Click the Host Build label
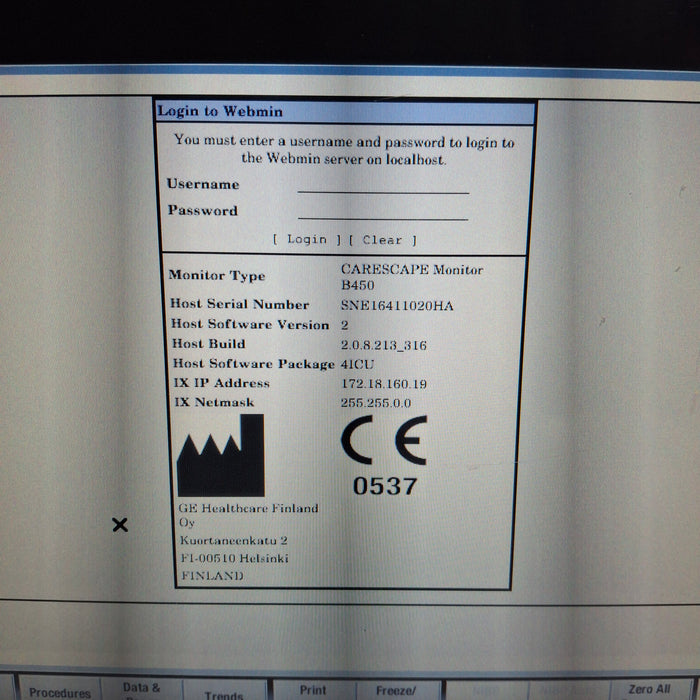The image size is (700, 700). 208,344
